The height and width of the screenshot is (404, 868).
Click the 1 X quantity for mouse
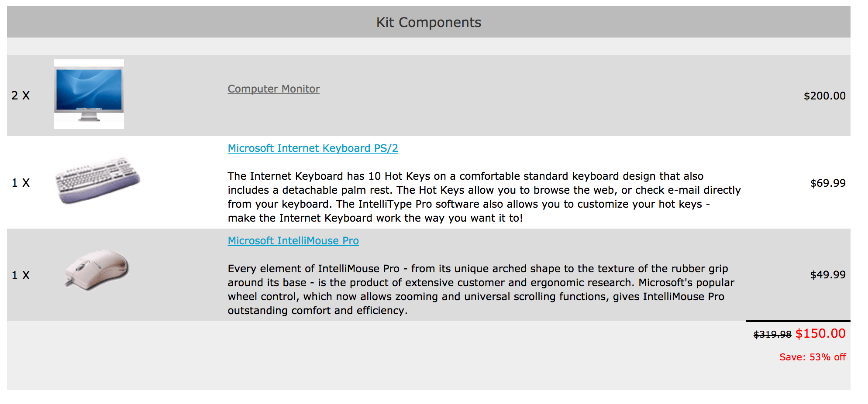pyautogui.click(x=21, y=275)
